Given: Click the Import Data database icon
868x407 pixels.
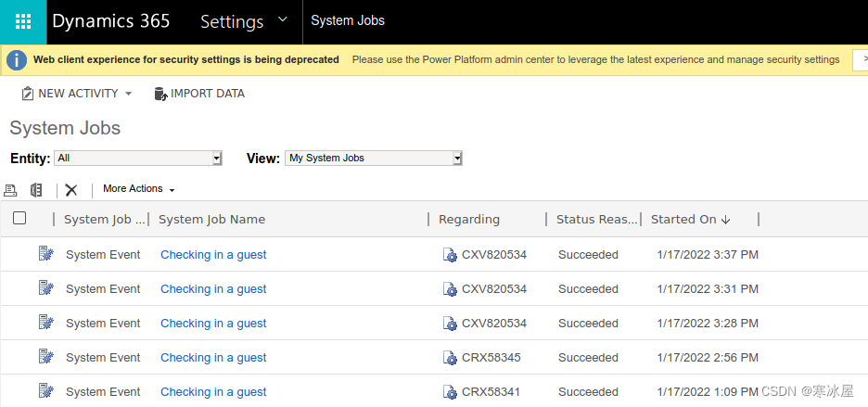Looking at the screenshot, I should click(x=160, y=94).
